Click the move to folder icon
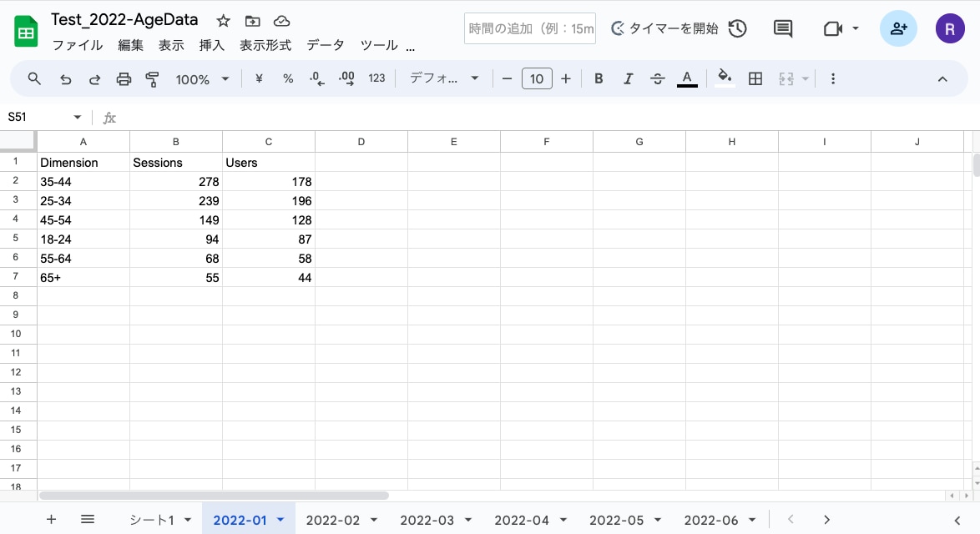 point(252,21)
